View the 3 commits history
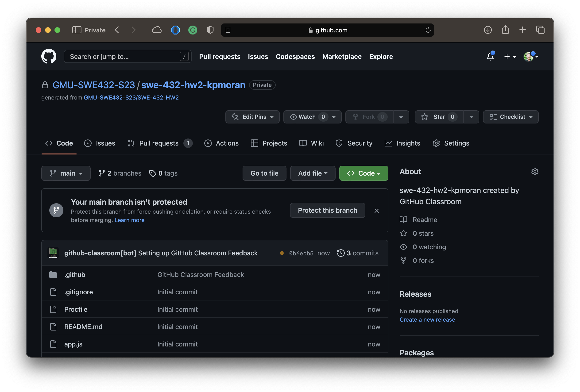580x392 pixels. tap(358, 253)
